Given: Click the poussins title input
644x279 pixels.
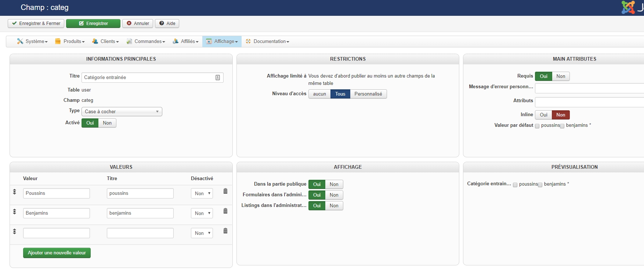Looking at the screenshot, I should click(140, 193).
